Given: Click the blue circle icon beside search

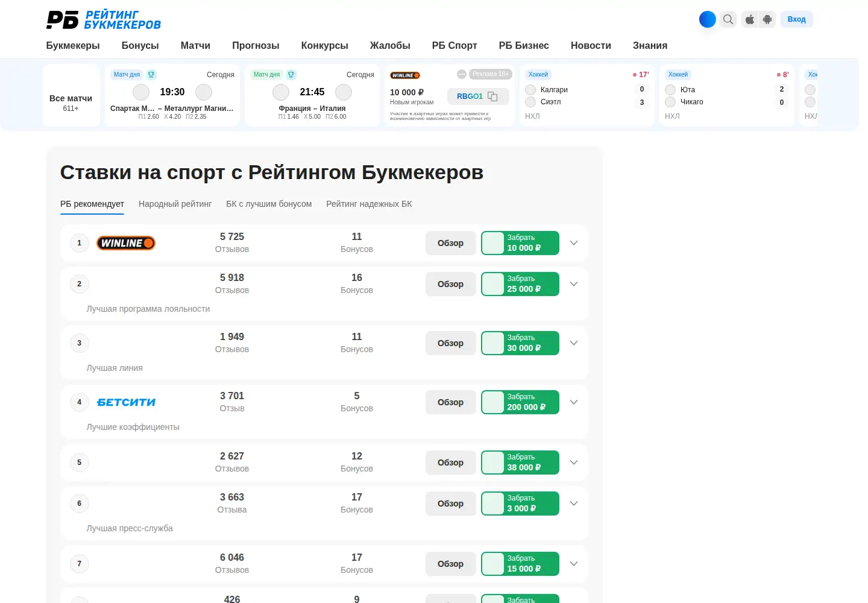Looking at the screenshot, I should pos(708,19).
